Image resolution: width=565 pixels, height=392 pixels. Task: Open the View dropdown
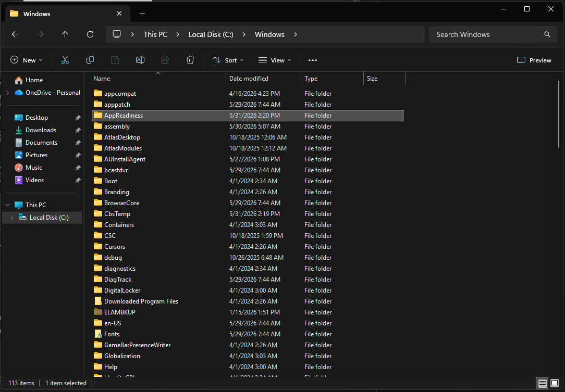(275, 60)
